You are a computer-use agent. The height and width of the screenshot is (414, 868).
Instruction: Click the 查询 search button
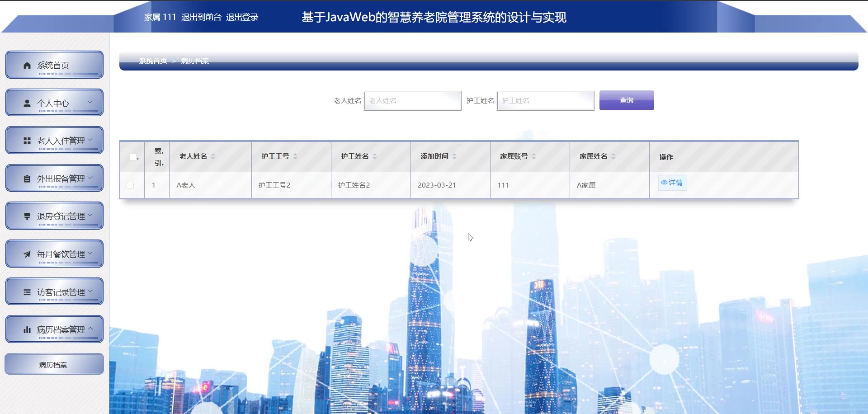627,100
